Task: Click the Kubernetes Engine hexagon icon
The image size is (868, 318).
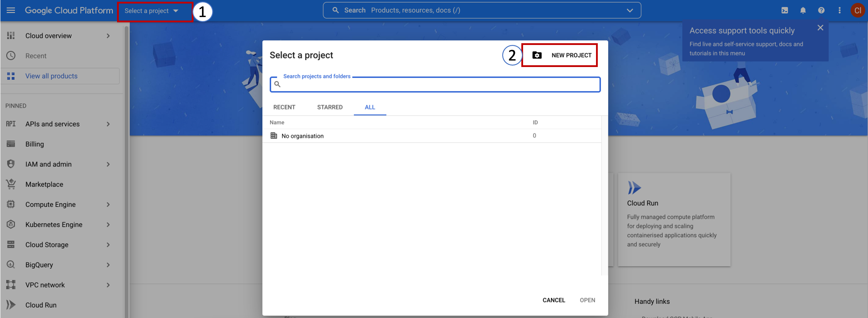Action: [x=11, y=224]
